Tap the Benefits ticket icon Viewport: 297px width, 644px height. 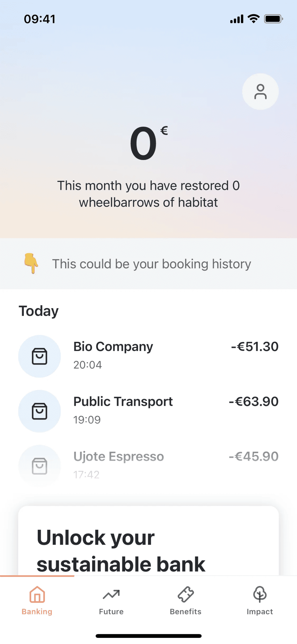186,594
